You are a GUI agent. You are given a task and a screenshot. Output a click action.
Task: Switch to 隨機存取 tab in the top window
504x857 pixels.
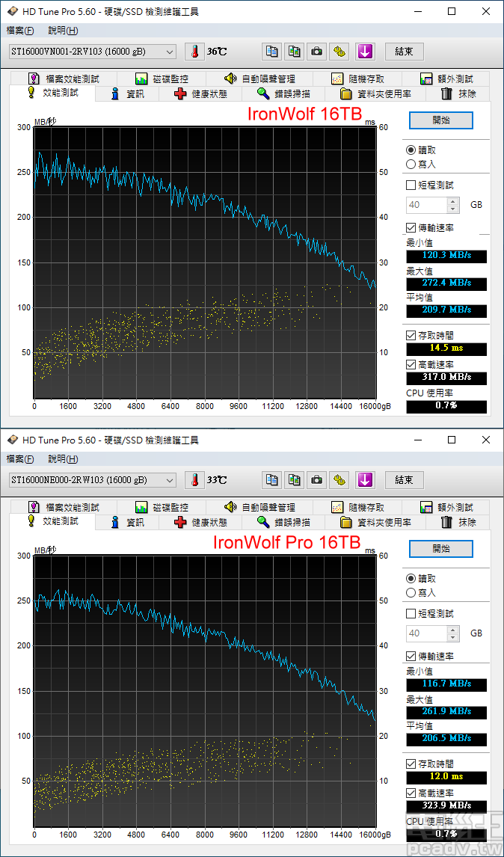(x=359, y=79)
